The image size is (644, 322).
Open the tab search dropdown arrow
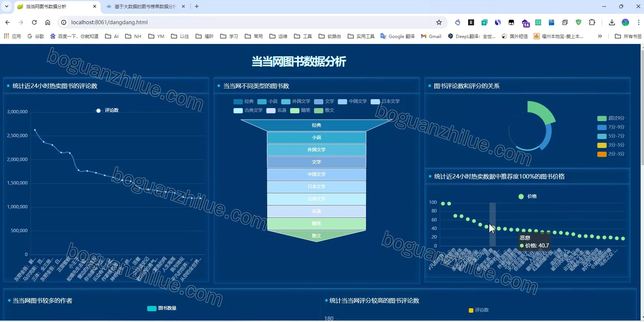click(7, 6)
